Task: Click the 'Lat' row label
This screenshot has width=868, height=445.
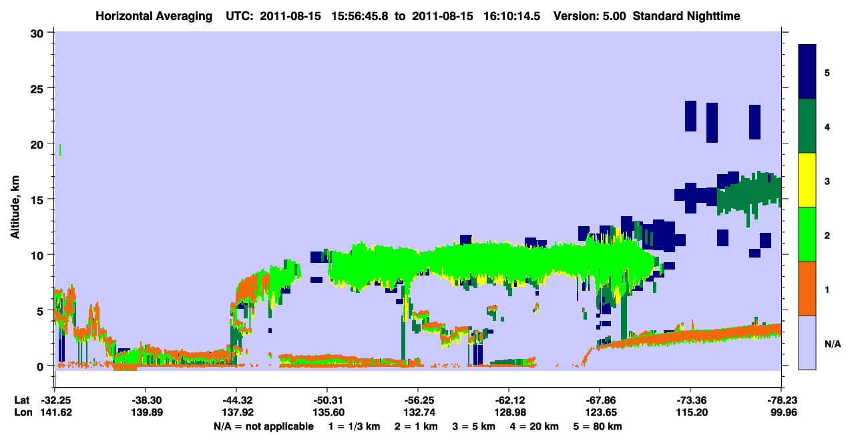Action: pyautogui.click(x=21, y=400)
